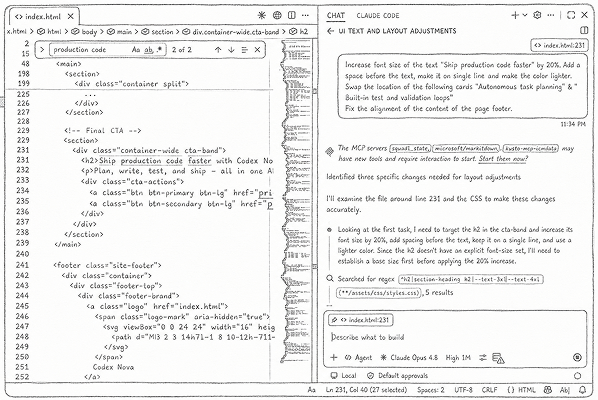The image size is (598, 400).
Task: Open the **/assets/css/styles.css result chip
Action: point(379,293)
